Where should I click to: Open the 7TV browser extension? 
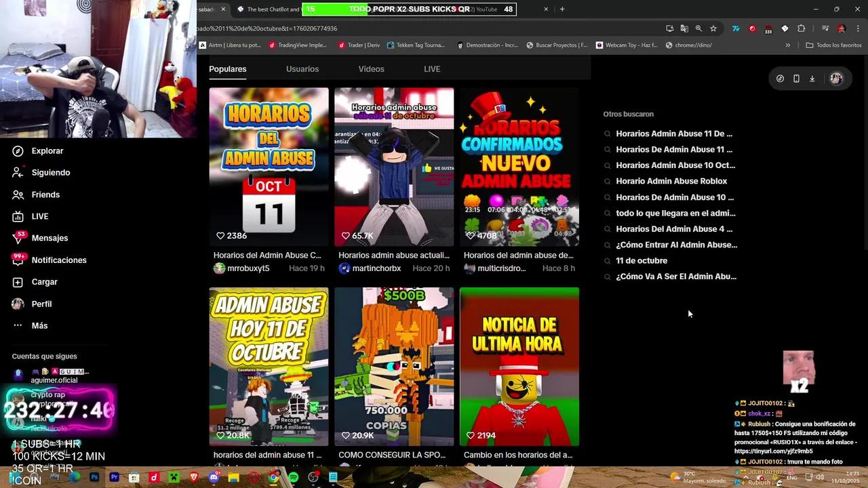point(736,28)
